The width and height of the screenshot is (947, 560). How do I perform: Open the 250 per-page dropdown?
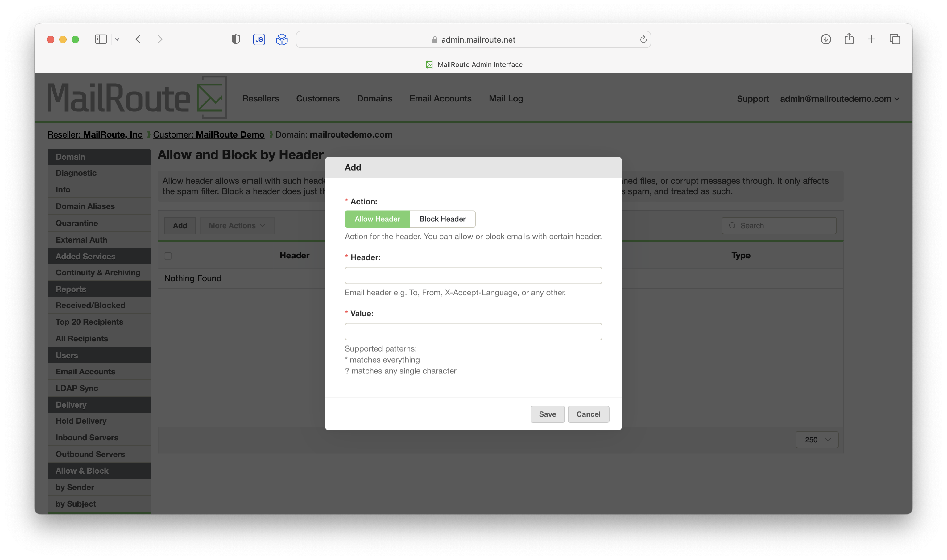(817, 440)
